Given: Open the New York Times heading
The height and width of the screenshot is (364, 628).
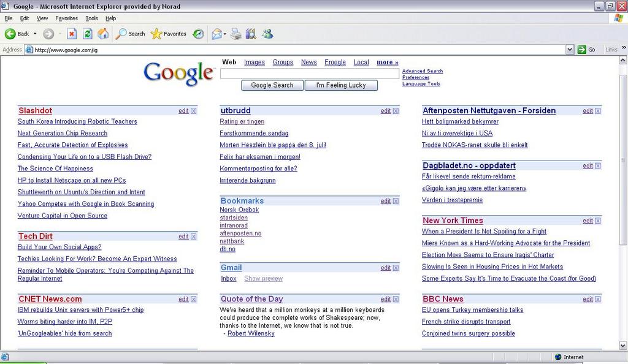Looking at the screenshot, I should pyautogui.click(x=453, y=221).
